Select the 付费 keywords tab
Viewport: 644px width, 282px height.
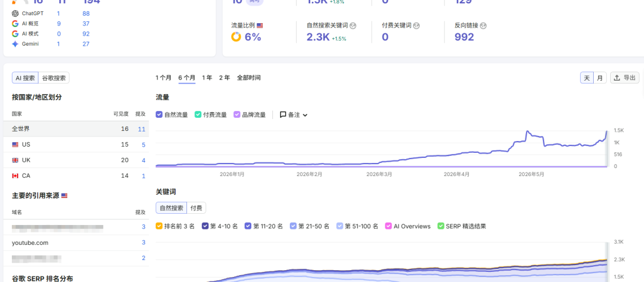pyautogui.click(x=197, y=208)
